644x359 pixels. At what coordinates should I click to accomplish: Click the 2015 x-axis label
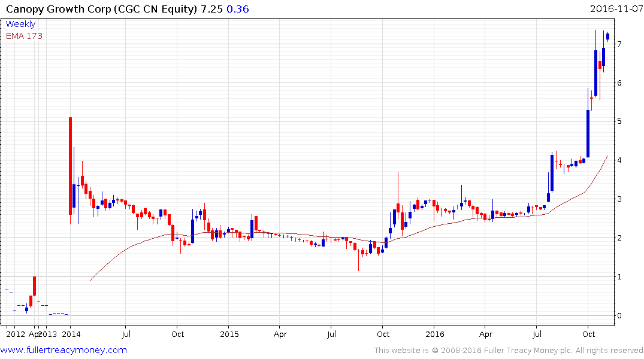click(229, 334)
